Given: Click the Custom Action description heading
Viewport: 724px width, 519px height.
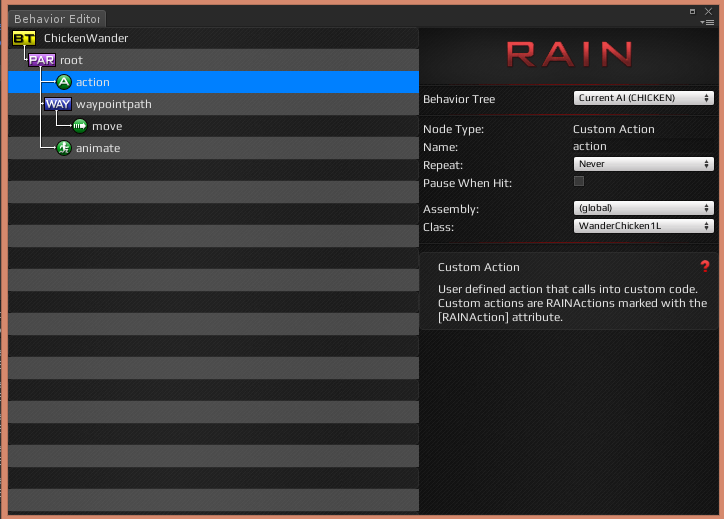Looking at the screenshot, I should tap(478, 267).
